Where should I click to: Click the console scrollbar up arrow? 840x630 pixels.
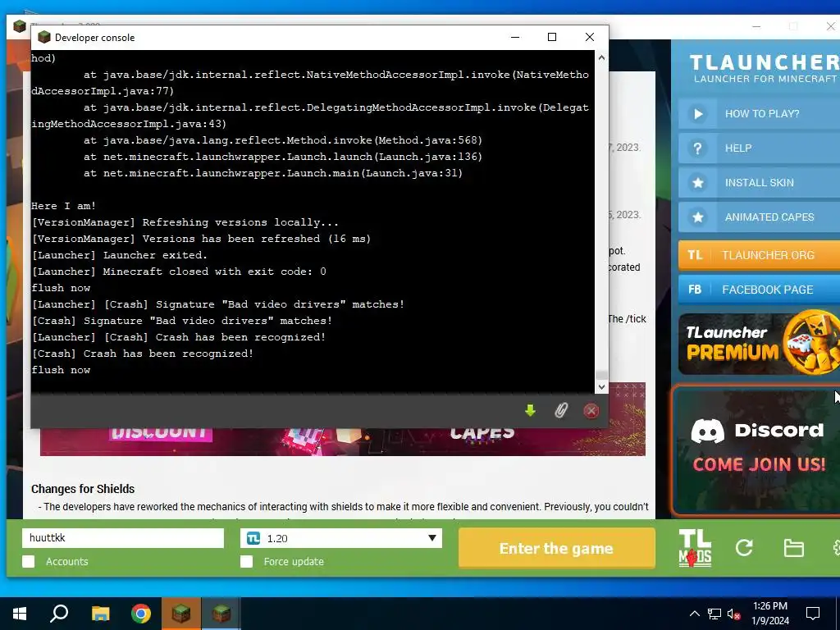point(601,57)
